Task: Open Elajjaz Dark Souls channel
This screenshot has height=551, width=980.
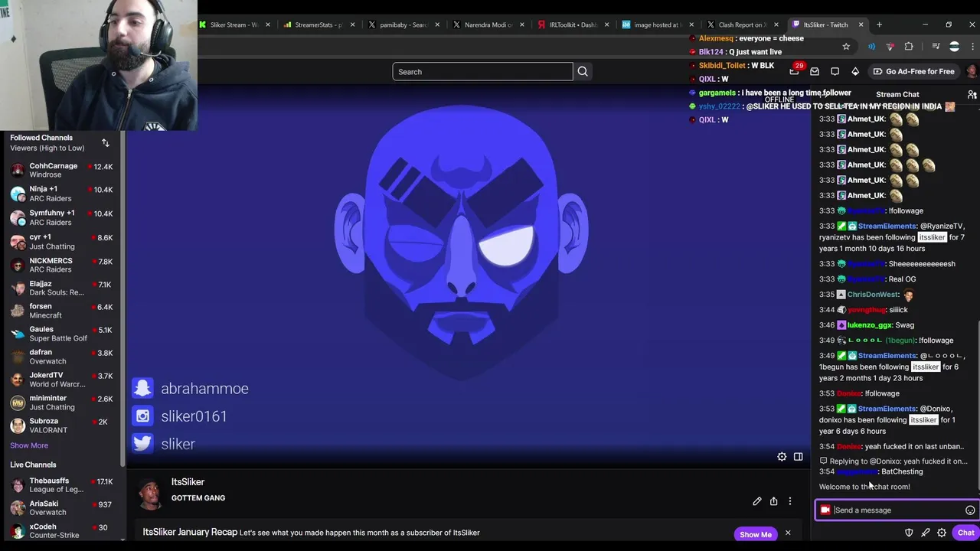Action: pos(61,288)
